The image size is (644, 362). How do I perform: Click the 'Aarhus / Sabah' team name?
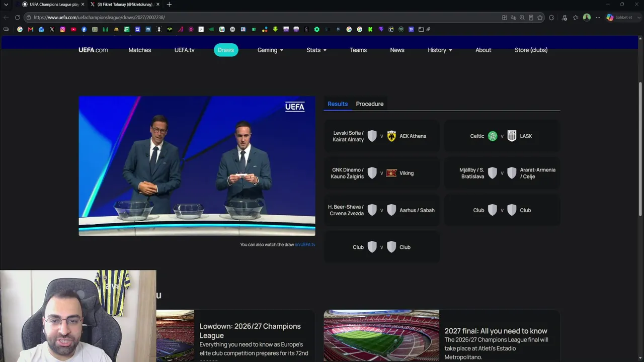pos(417,210)
